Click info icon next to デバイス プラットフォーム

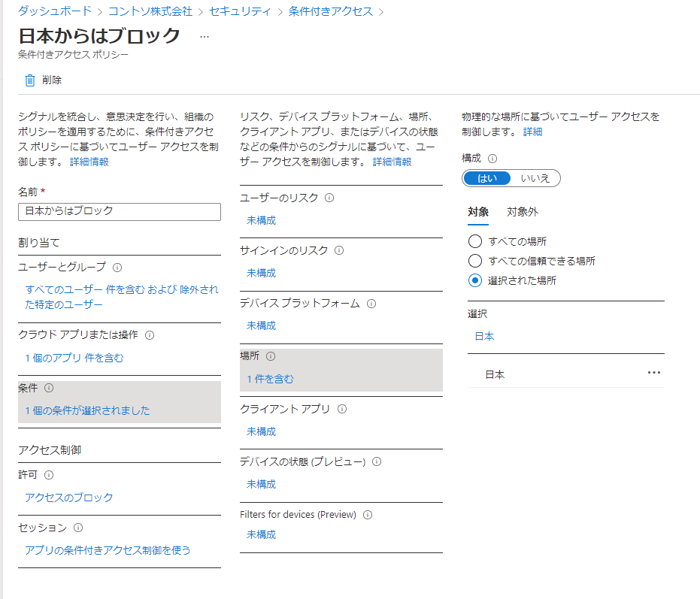(371, 304)
